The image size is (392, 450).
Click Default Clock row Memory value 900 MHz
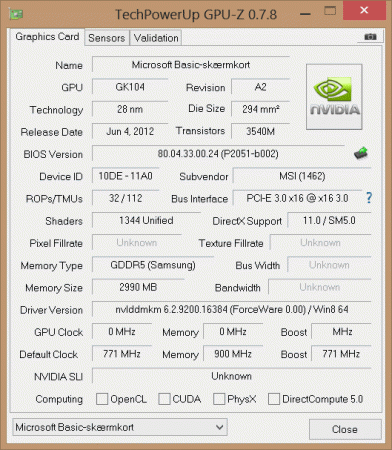point(233,354)
